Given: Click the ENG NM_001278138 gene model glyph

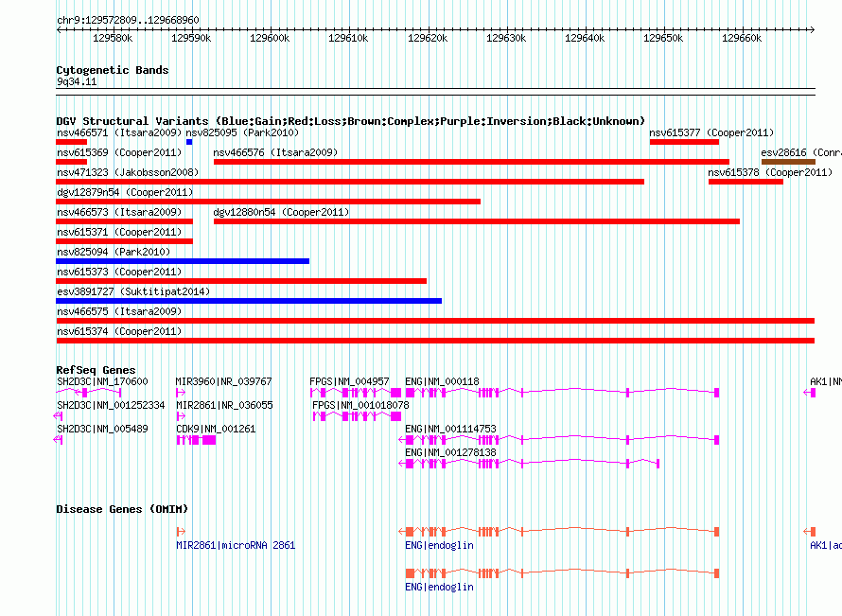Looking at the screenshot, I should (529, 464).
